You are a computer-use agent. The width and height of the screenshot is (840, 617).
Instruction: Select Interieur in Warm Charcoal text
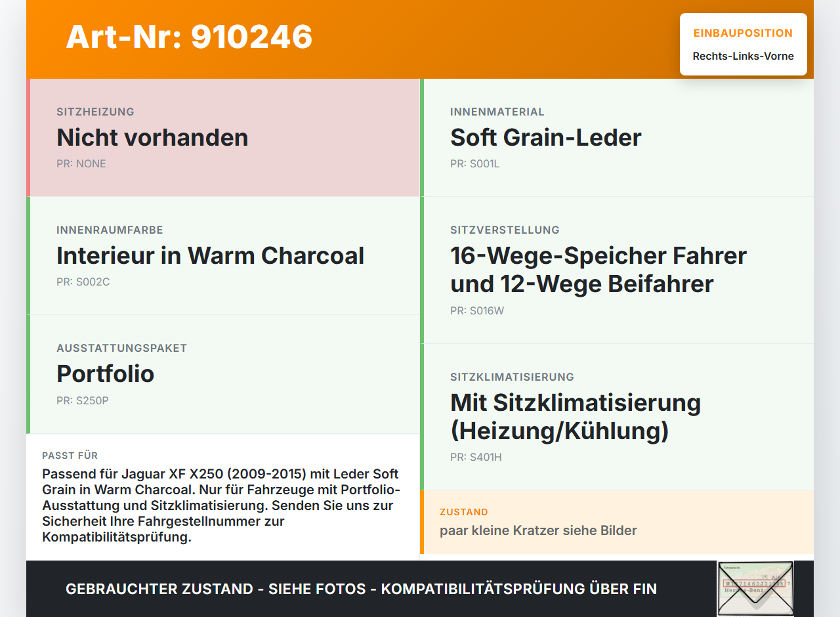(x=210, y=255)
